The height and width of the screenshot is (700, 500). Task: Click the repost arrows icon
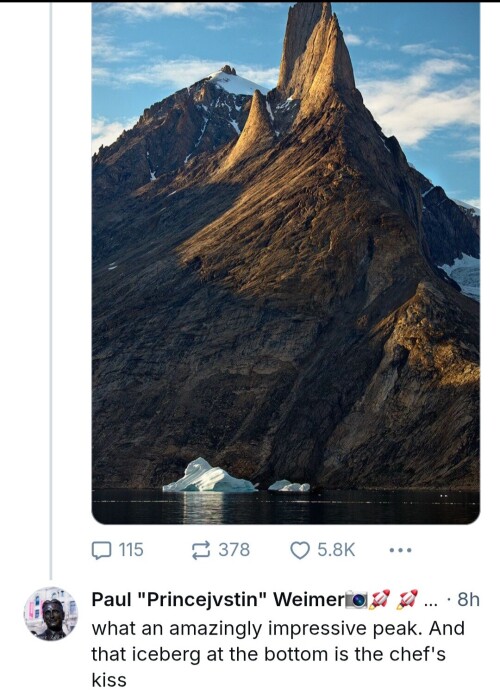coord(201,550)
